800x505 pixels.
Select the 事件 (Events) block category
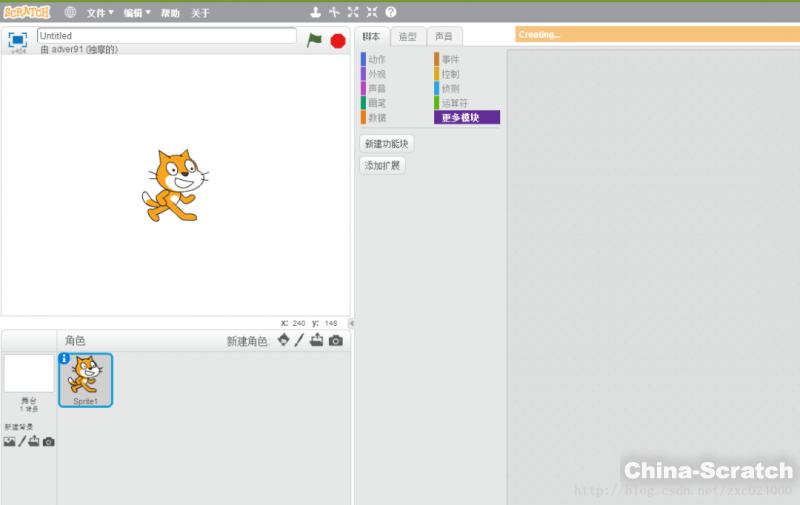tap(450, 60)
